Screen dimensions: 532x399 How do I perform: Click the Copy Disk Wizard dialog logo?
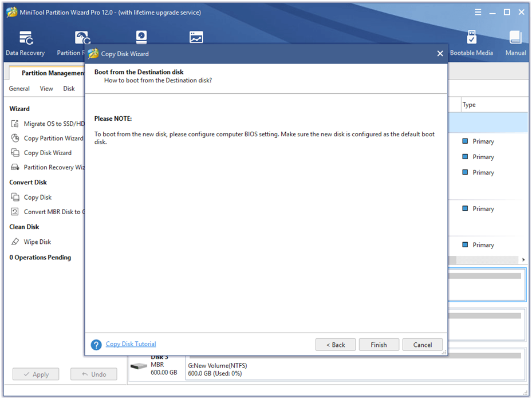pos(93,54)
